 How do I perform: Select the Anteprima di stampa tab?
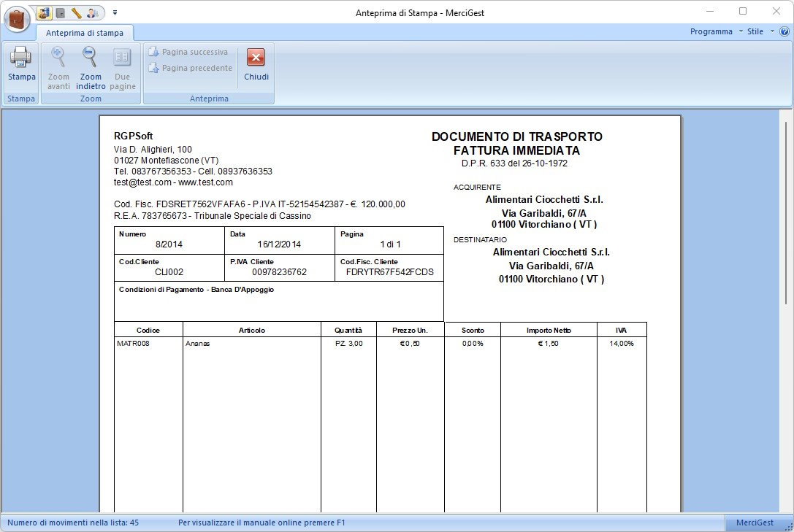tap(85, 33)
